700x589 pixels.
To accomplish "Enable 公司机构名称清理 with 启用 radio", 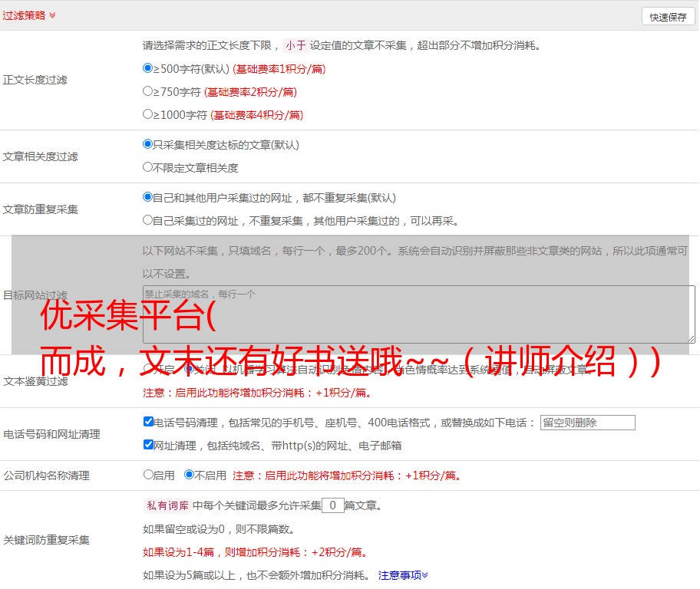I will point(148,475).
